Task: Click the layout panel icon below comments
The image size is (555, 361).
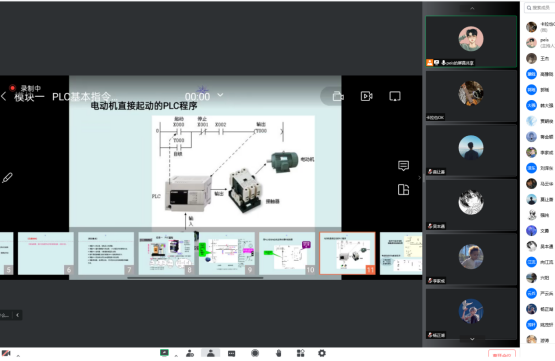Action: (403, 190)
